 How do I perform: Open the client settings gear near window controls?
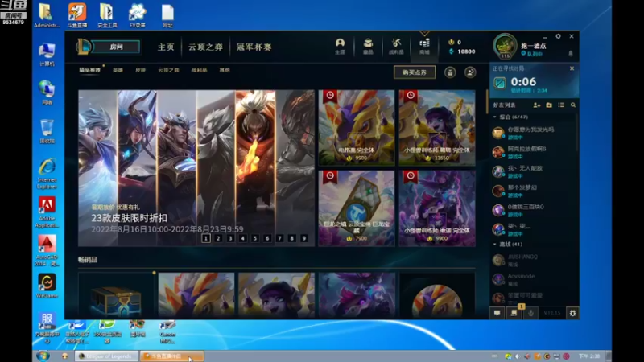tap(558, 36)
